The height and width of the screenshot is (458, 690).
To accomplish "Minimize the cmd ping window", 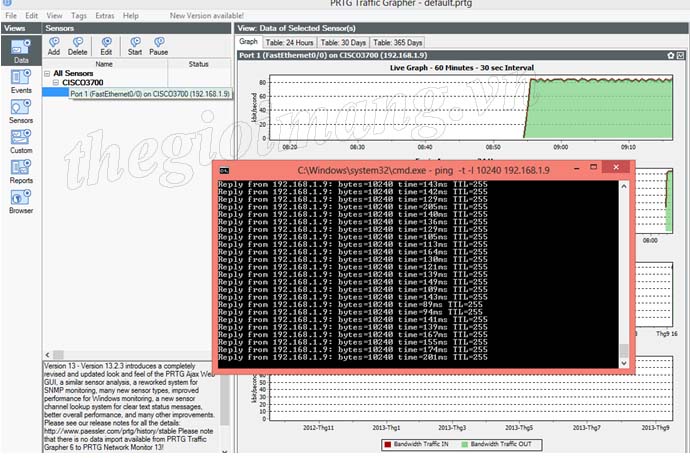I will [576, 169].
